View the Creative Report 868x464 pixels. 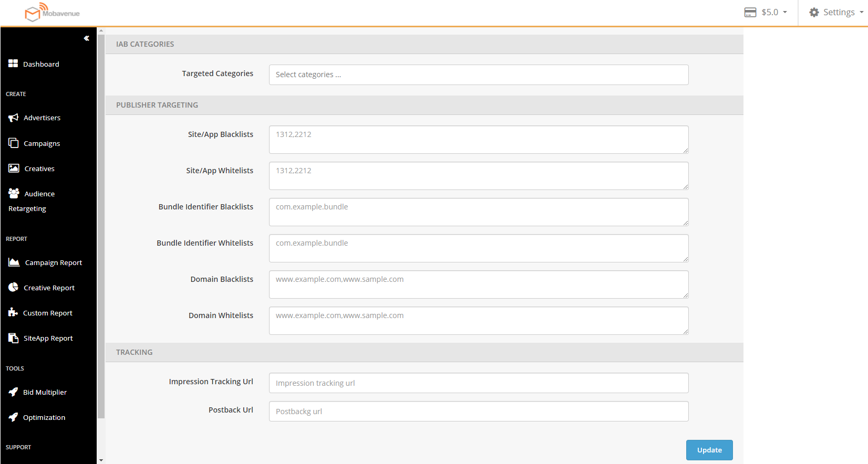click(49, 288)
